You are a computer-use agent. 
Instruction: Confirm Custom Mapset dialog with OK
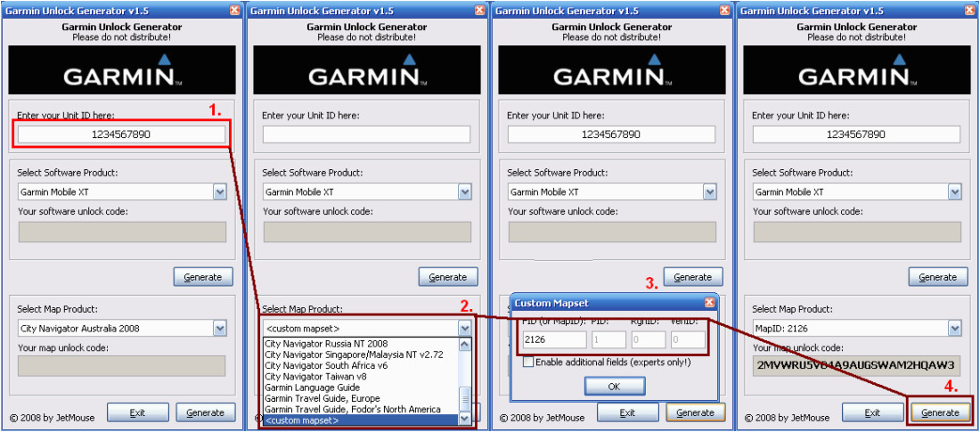615,387
